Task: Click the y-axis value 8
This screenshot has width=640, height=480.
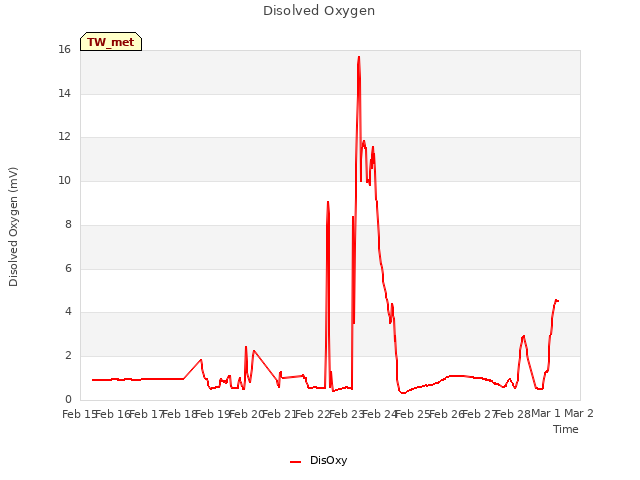Action: (x=68, y=224)
